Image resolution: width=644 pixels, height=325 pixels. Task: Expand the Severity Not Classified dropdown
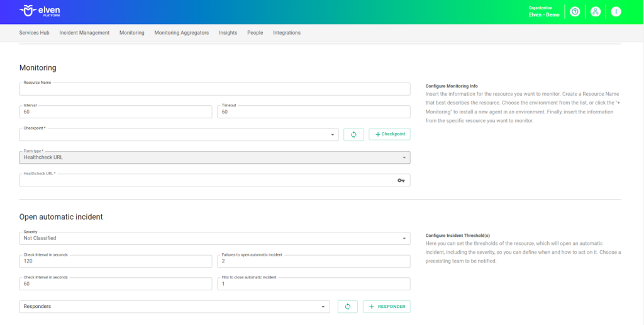pyautogui.click(x=214, y=238)
